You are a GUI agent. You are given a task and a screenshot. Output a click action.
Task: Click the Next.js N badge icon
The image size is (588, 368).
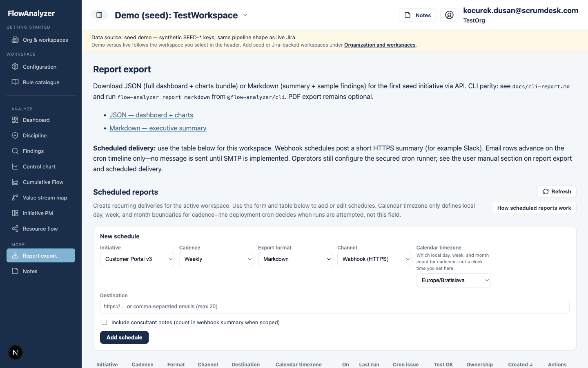click(x=16, y=352)
